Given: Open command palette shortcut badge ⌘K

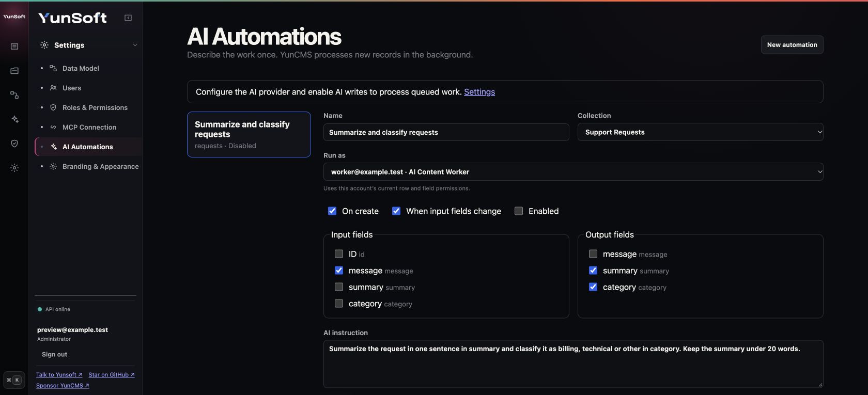Looking at the screenshot, I should [x=14, y=380].
